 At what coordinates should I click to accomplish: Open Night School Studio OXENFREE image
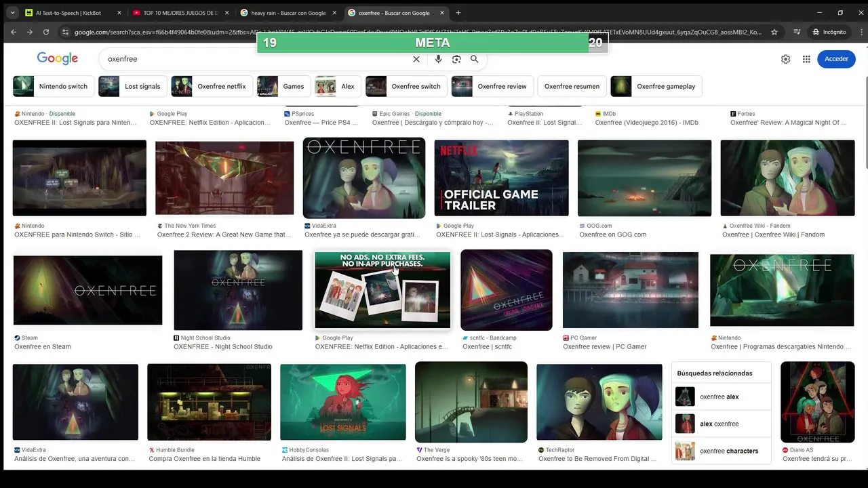[238, 290]
